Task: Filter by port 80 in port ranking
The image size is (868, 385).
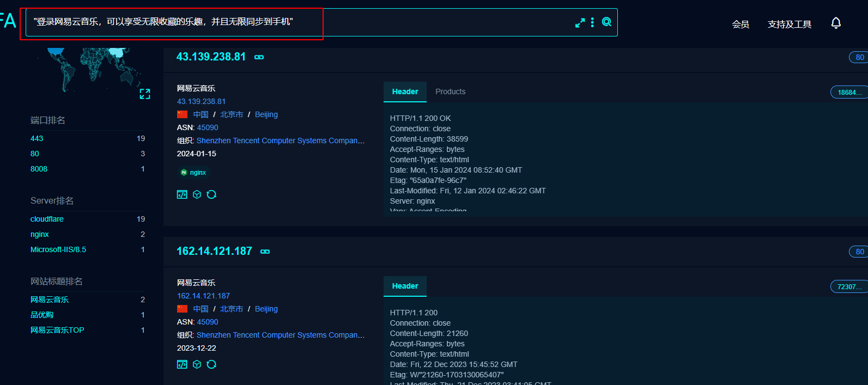Action: pyautogui.click(x=35, y=154)
